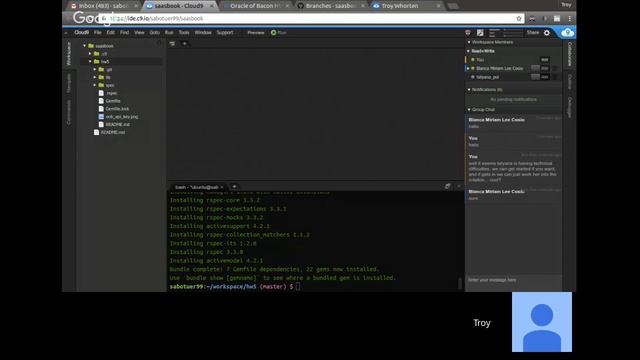Image resolution: width=640 pixels, height=360 pixels.
Task: Select member Bianca Miriam Lee Cosio
Action: click(500, 68)
